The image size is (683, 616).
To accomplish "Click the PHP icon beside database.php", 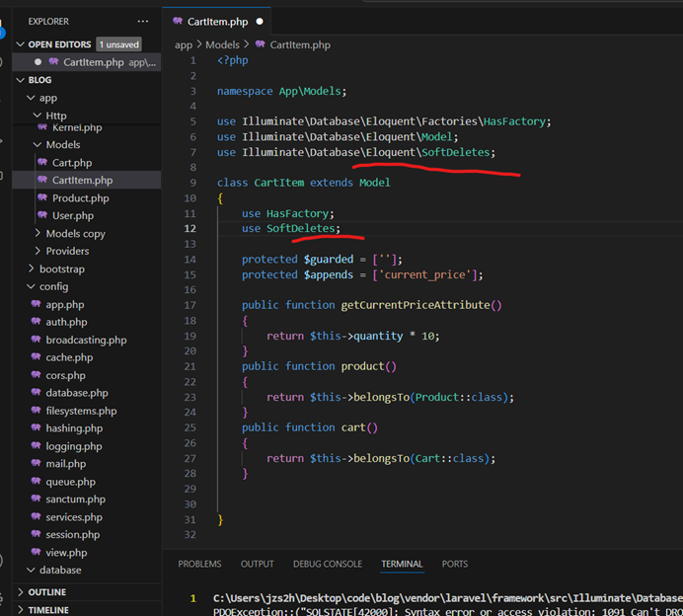I will tap(36, 393).
